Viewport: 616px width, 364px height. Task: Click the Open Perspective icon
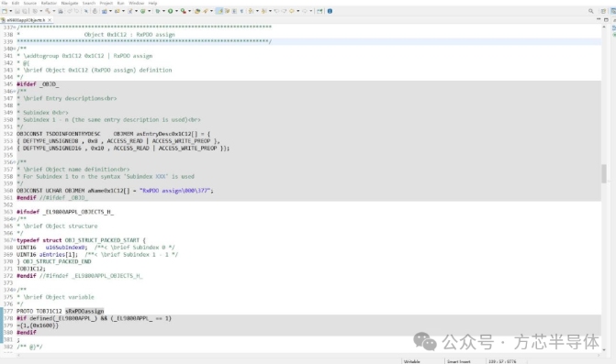[x=603, y=11]
